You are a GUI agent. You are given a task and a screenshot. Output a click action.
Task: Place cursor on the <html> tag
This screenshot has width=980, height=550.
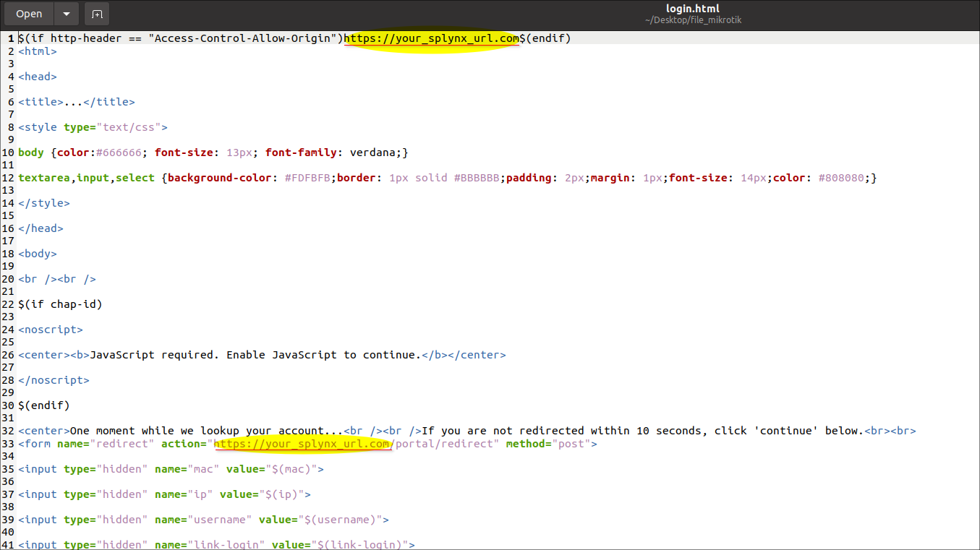tap(38, 51)
